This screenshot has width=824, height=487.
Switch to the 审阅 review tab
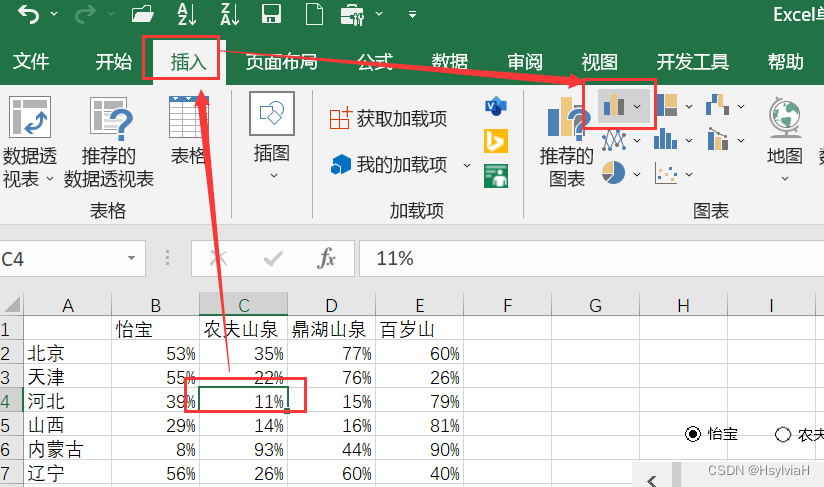tap(525, 61)
